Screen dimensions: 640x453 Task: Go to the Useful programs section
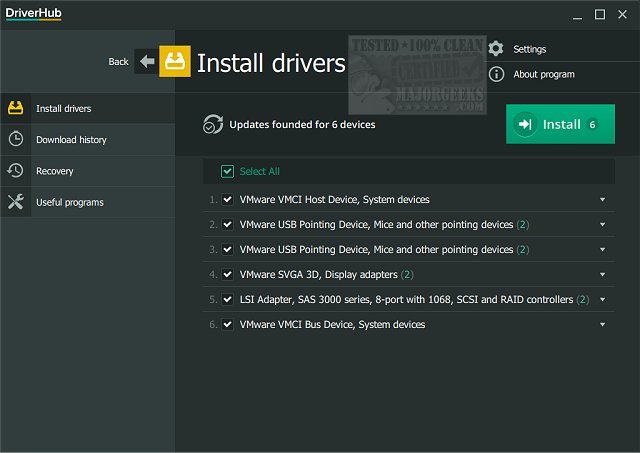tap(70, 203)
